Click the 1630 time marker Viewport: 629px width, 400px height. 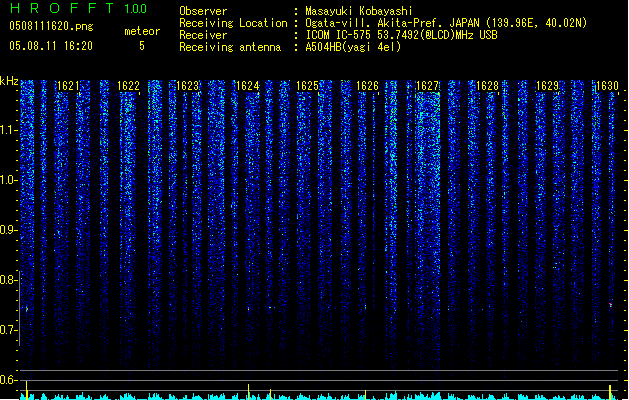pos(607,86)
